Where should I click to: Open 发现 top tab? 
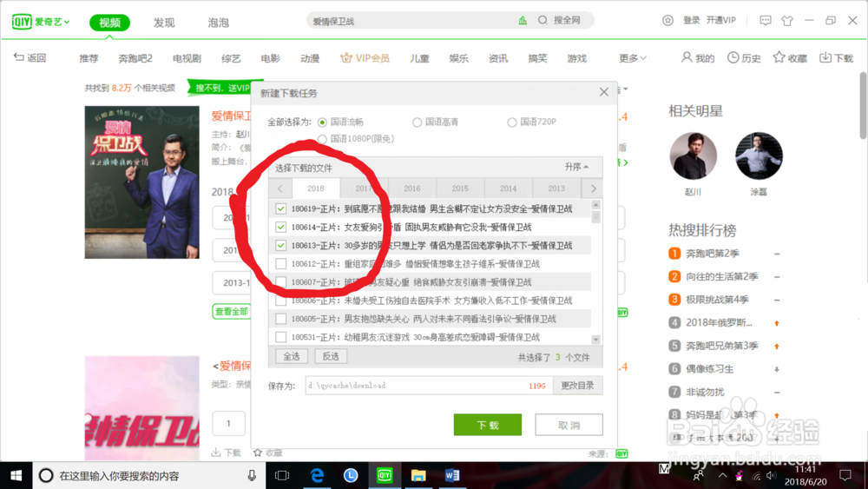[x=164, y=23]
